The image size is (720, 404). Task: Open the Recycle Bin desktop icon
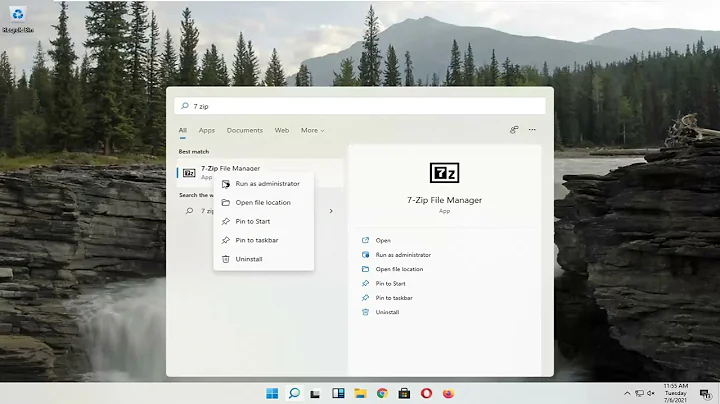pyautogui.click(x=18, y=19)
